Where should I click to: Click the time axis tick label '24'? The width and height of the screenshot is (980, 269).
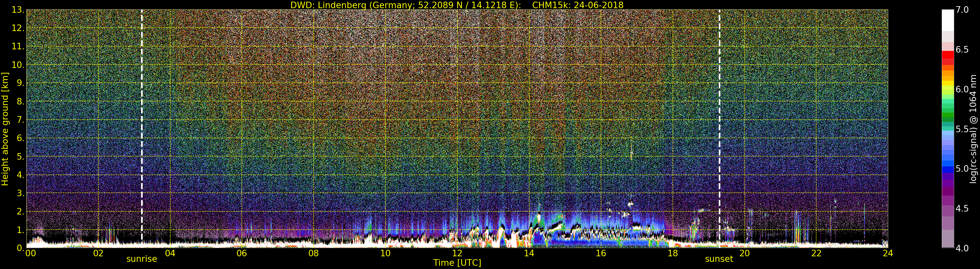(888, 253)
